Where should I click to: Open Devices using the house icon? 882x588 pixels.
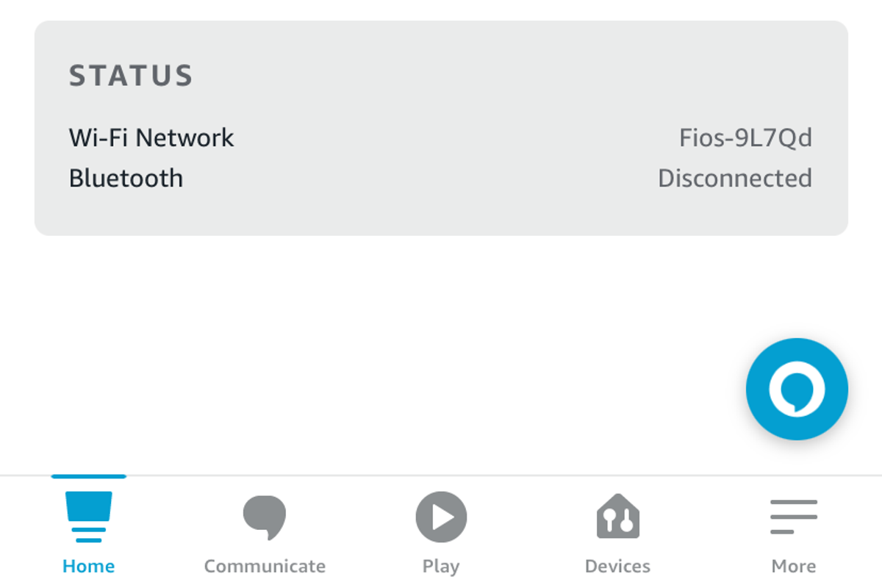click(x=617, y=517)
